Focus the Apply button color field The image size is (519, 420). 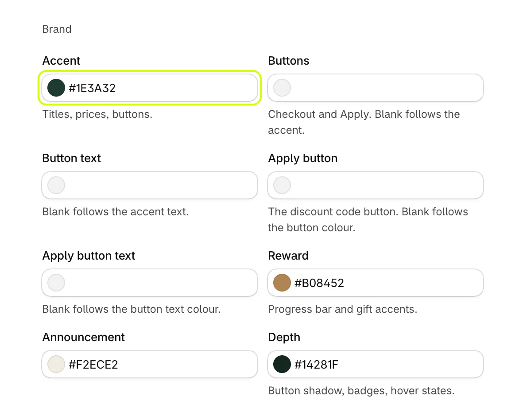coord(376,185)
